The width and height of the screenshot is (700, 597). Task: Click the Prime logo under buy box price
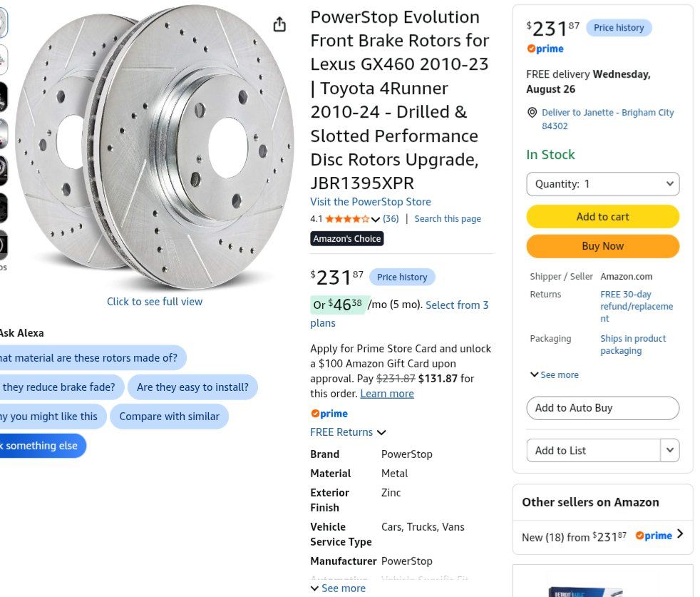(x=545, y=49)
